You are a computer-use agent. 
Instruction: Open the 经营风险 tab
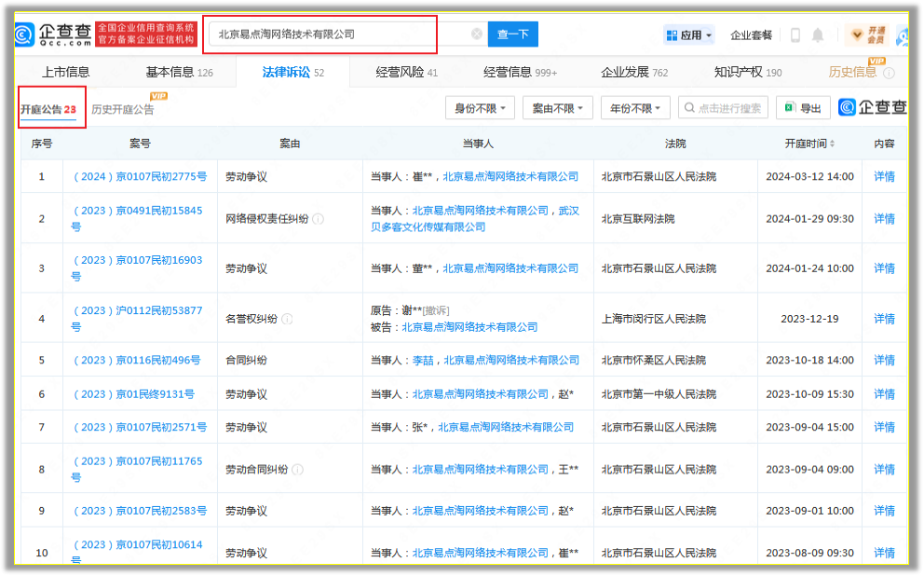click(x=407, y=73)
